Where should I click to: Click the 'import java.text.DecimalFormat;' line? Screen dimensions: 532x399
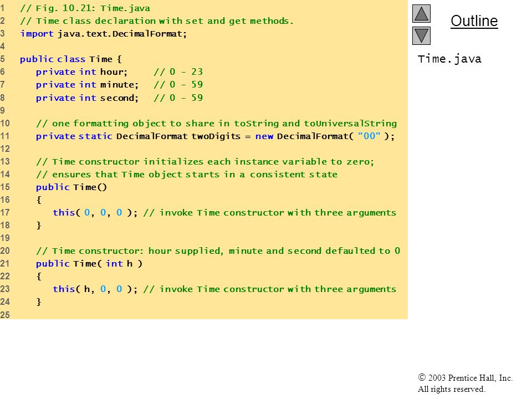(x=103, y=34)
